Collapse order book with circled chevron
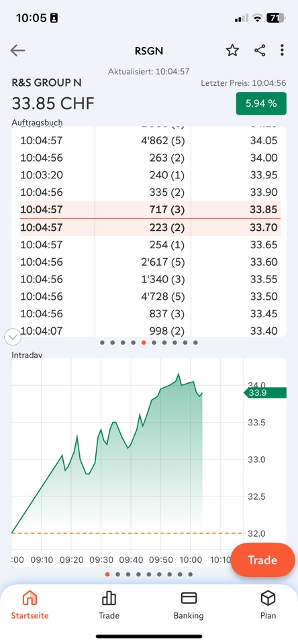The height and width of the screenshot is (644, 298). (x=12, y=337)
